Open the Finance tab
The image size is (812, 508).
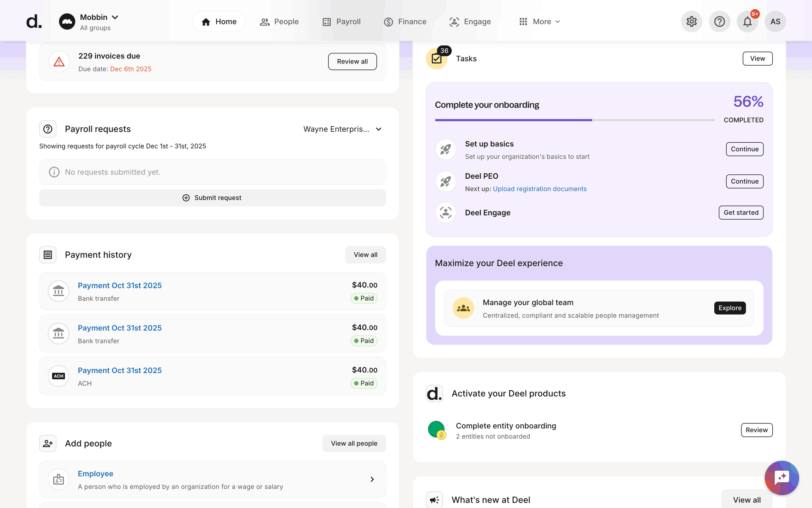[405, 22]
